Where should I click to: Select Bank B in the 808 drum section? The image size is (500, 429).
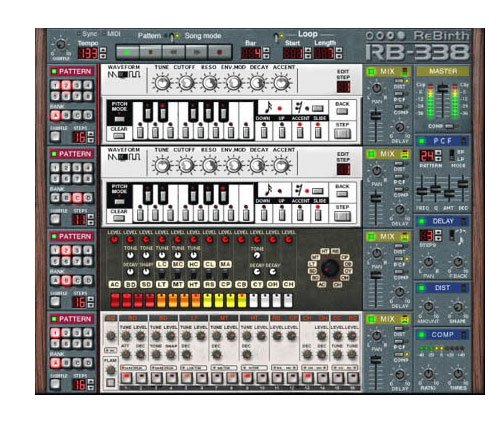click(66, 280)
